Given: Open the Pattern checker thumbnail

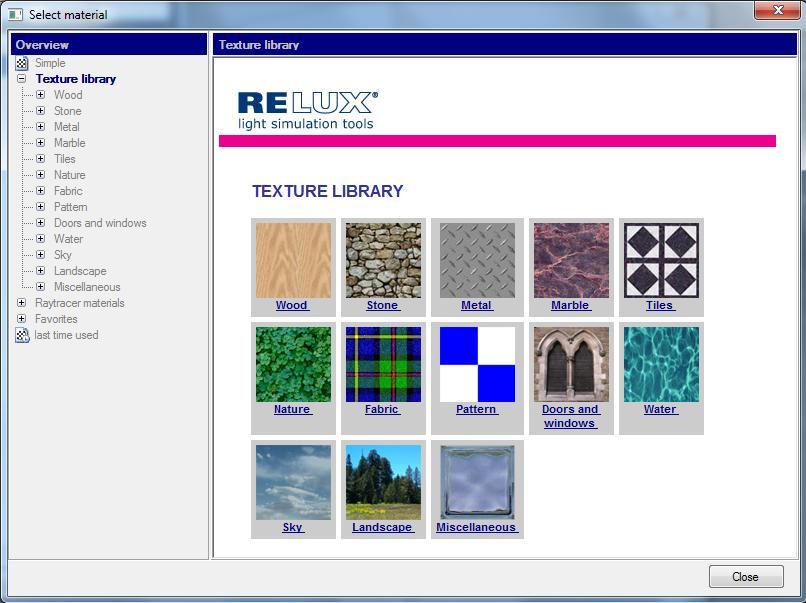Looking at the screenshot, I should click(477, 364).
